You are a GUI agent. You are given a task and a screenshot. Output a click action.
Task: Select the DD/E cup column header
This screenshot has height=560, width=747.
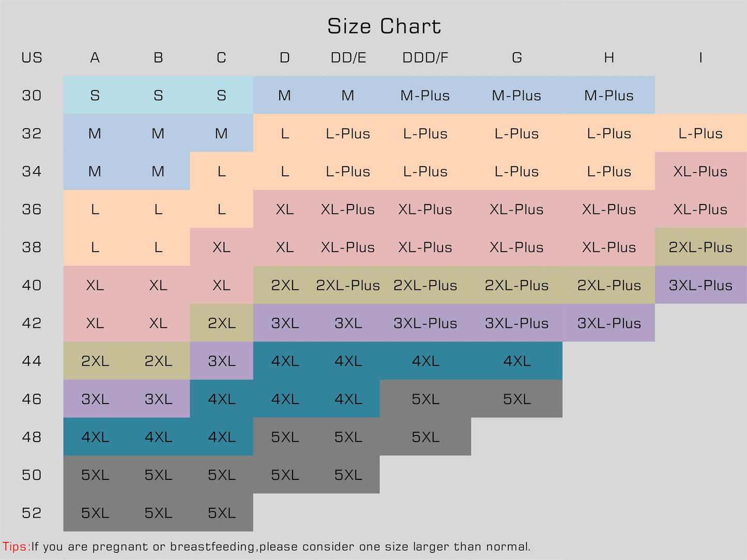coord(348,57)
